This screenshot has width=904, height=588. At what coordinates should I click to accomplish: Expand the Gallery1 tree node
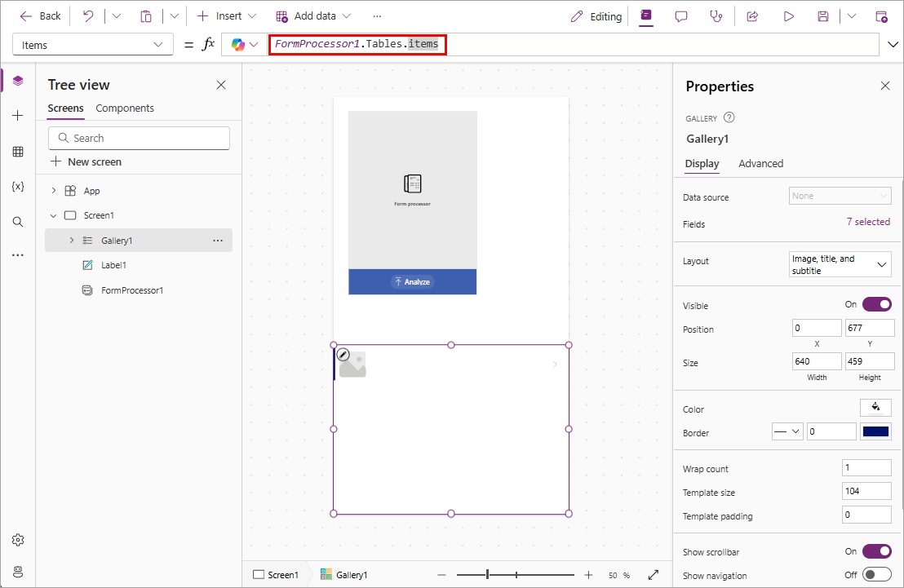71,241
